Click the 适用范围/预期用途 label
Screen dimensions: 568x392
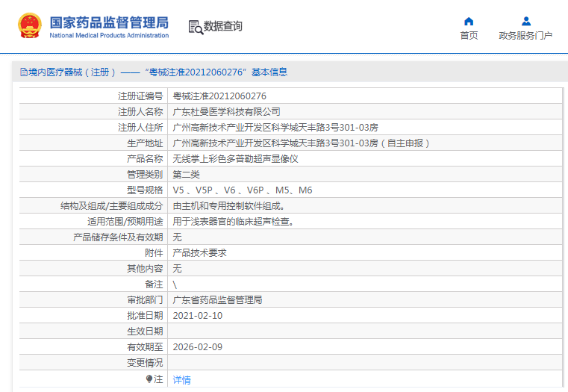pos(125,221)
